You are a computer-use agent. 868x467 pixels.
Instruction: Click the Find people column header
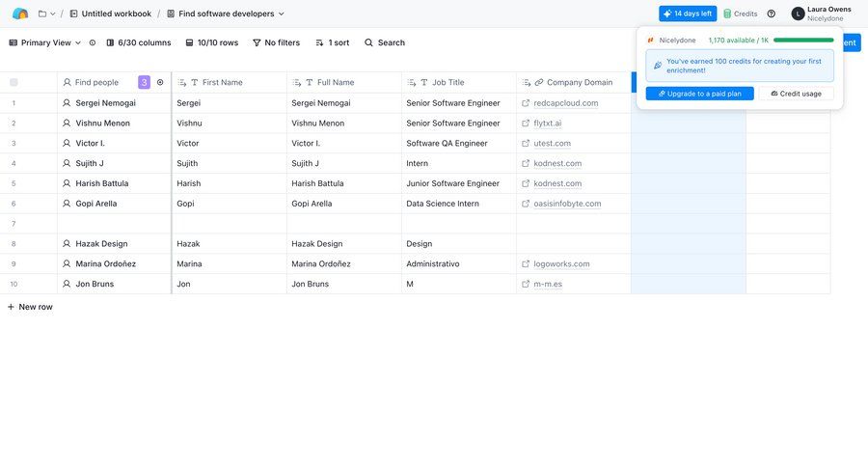pos(114,83)
